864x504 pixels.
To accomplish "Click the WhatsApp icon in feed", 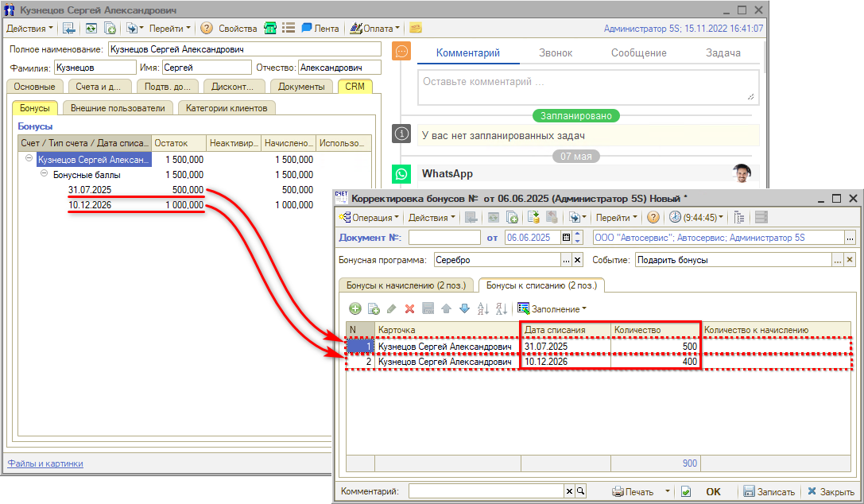I will [402, 174].
